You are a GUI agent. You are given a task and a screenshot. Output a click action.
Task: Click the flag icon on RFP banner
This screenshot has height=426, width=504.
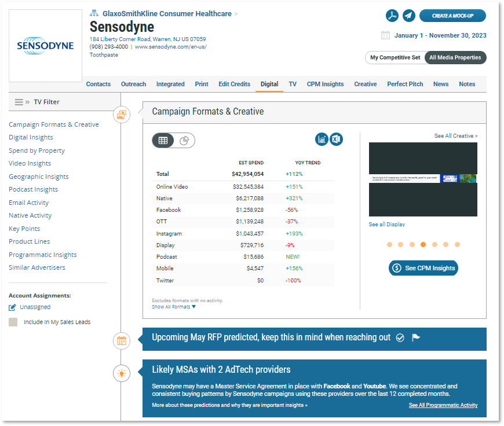click(416, 337)
